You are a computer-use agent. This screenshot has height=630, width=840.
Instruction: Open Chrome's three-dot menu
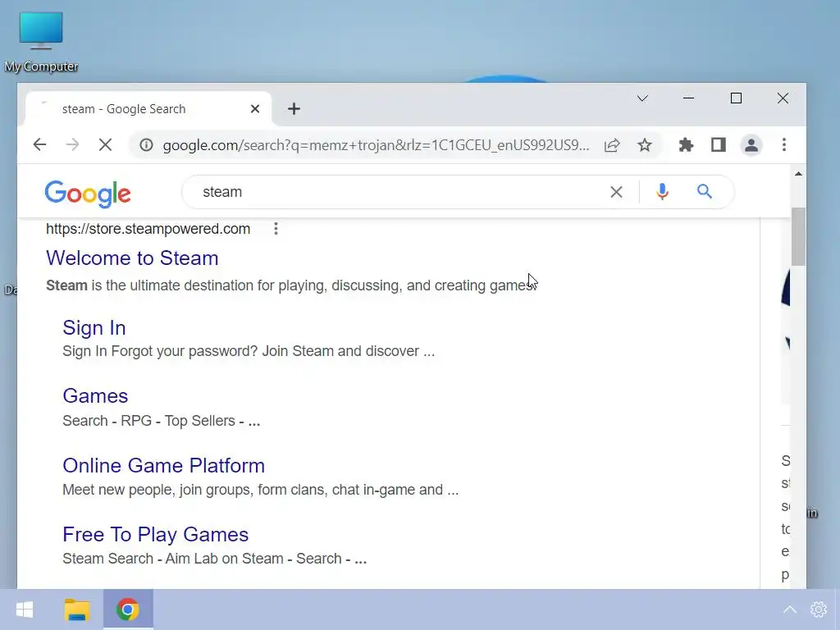point(783,144)
